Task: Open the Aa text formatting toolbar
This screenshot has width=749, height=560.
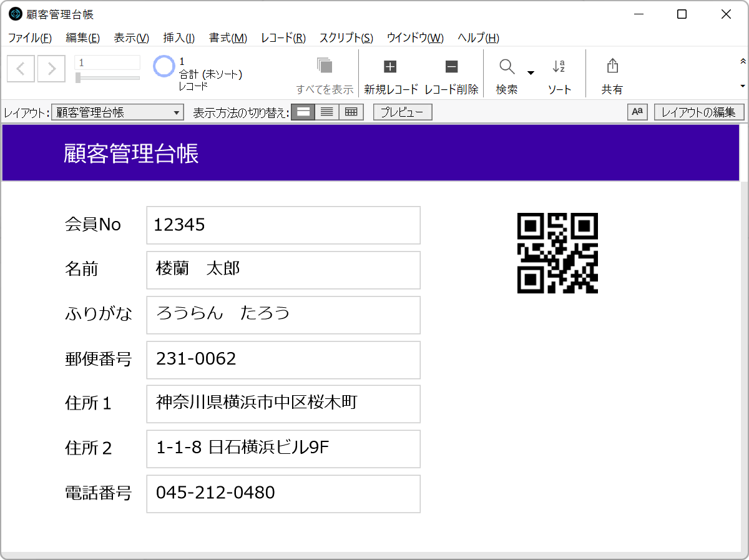Action: (637, 112)
